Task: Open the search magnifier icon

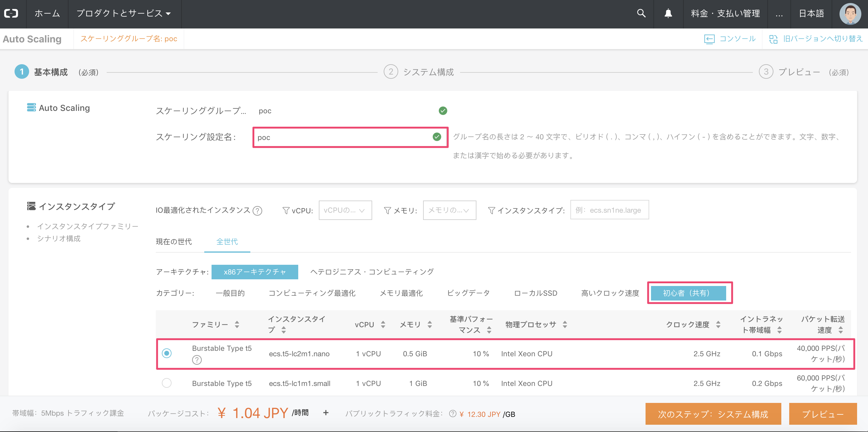Action: (641, 13)
